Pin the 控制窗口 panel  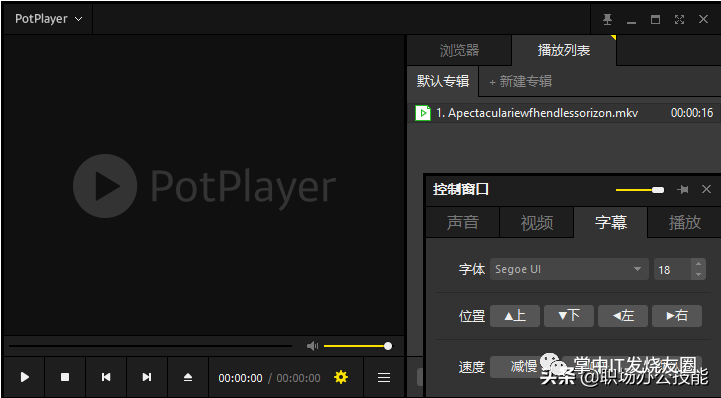point(682,189)
